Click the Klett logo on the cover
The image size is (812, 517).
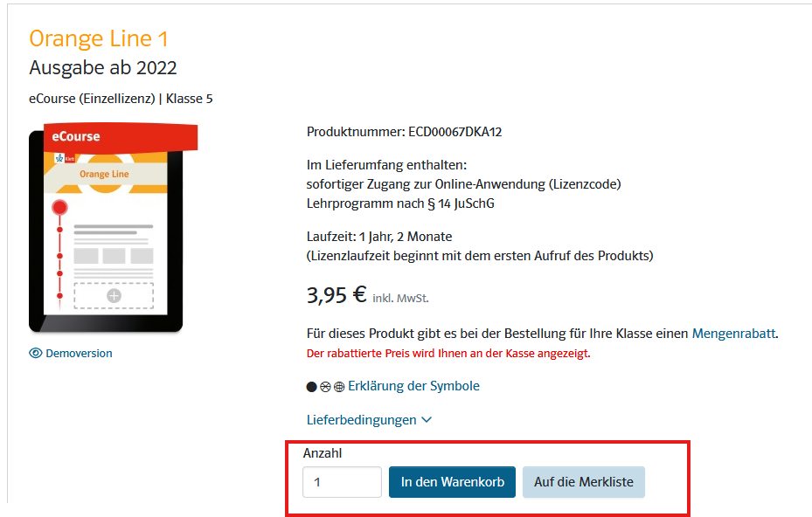pyautogui.click(x=65, y=158)
